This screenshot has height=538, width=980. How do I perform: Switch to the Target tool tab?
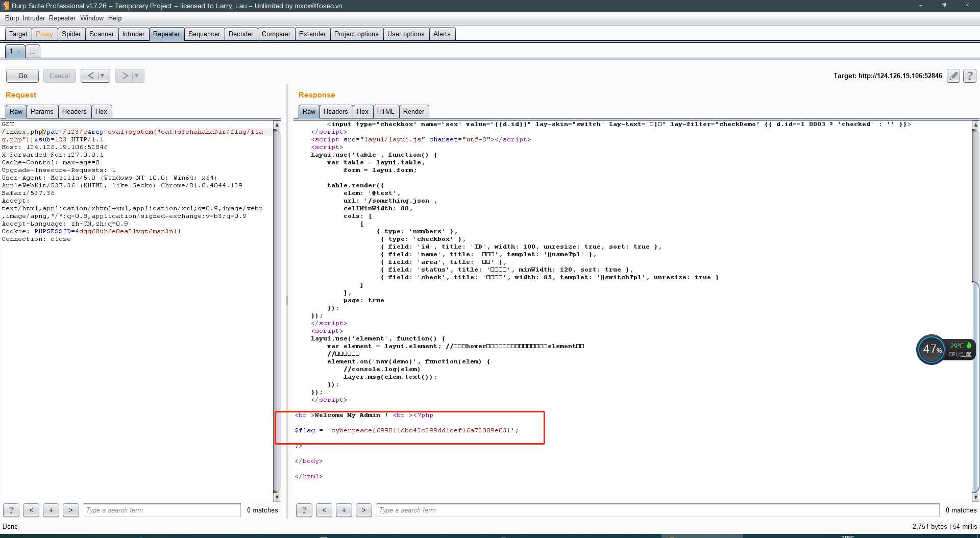pos(18,34)
